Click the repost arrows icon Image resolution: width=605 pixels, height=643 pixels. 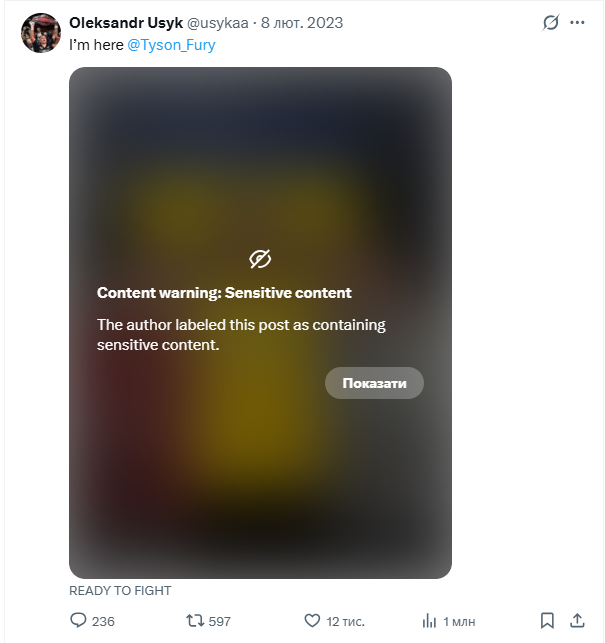196,620
